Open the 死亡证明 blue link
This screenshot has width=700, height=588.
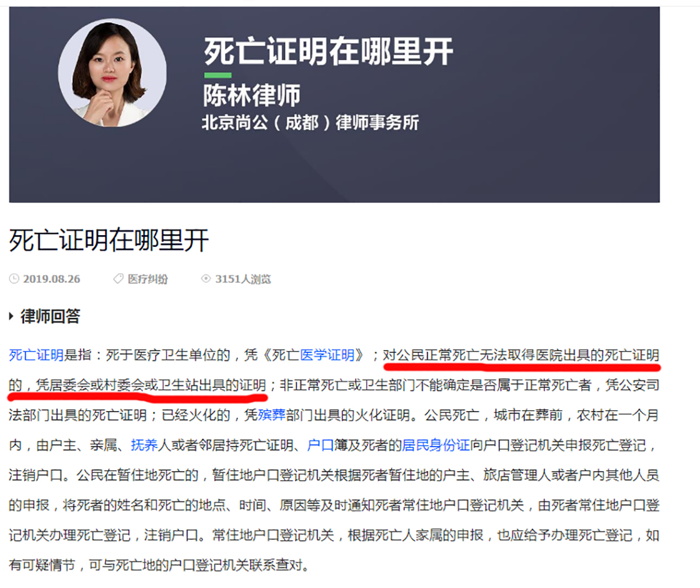(x=36, y=355)
